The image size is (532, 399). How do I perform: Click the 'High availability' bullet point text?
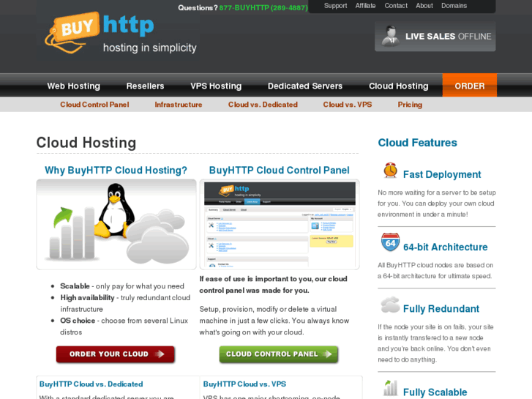tap(125, 303)
